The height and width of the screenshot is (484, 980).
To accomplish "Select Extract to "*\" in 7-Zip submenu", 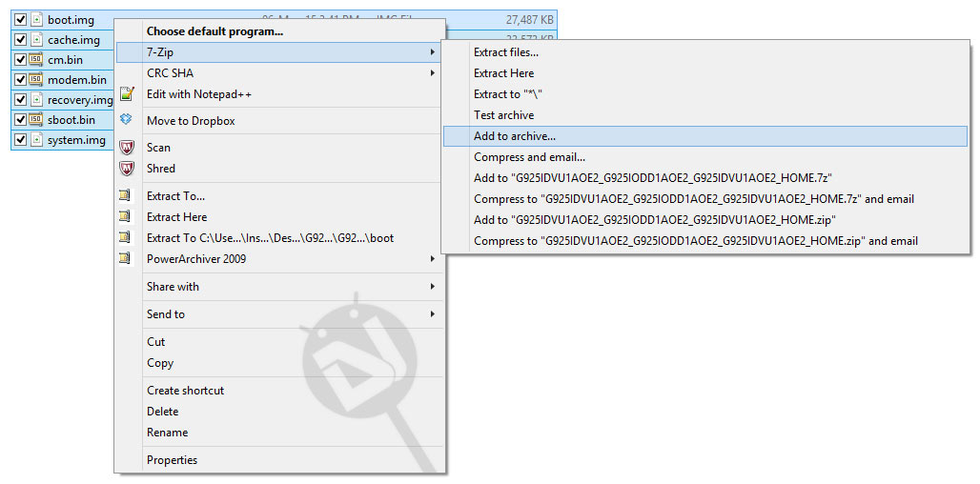I will tap(507, 94).
